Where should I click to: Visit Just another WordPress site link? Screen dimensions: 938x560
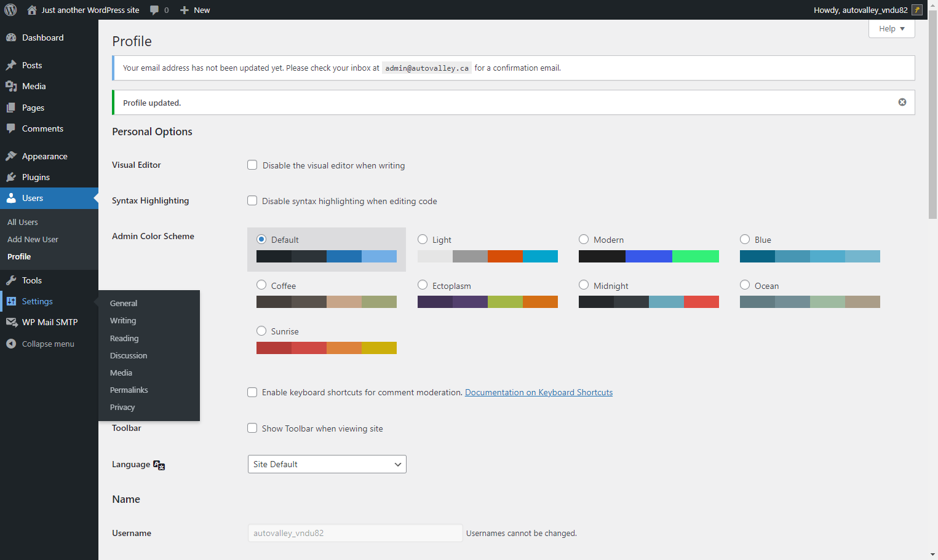[90, 10]
